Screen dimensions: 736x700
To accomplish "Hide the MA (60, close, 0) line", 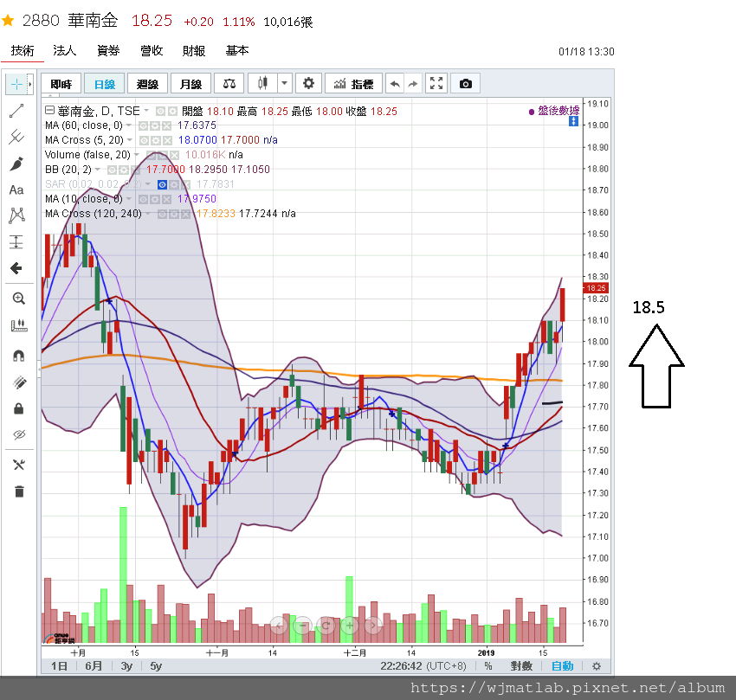I will [143, 125].
